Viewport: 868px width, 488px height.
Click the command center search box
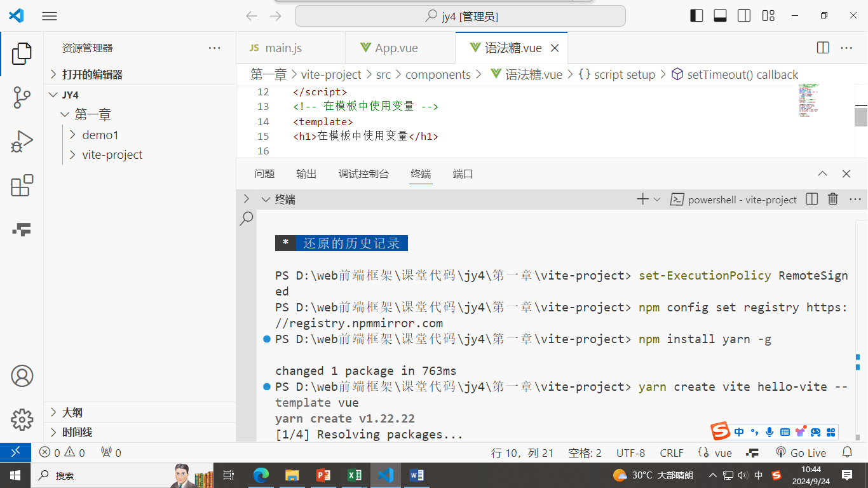tap(460, 16)
